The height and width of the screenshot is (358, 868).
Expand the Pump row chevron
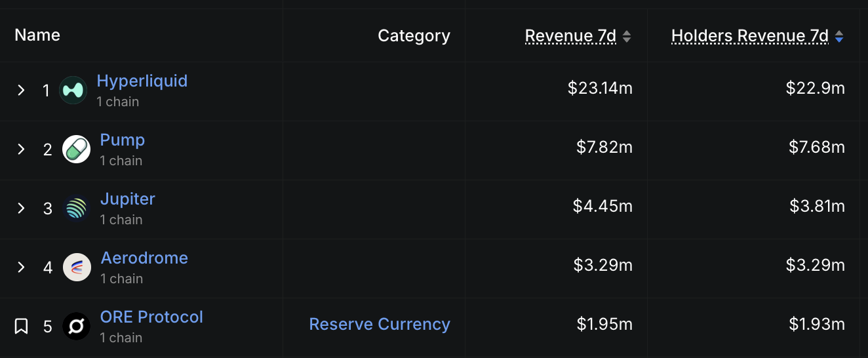tap(21, 149)
